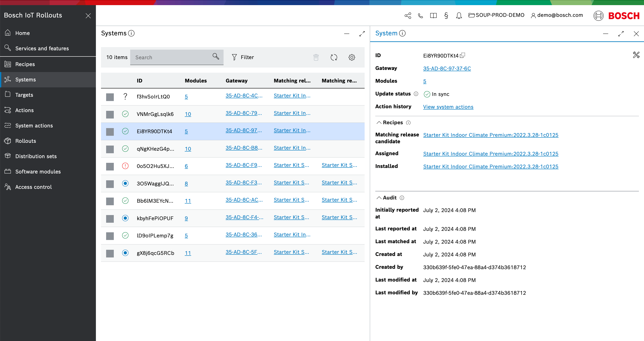Click the Bosch logo
The width and height of the screenshot is (644, 341).
coord(616,16)
